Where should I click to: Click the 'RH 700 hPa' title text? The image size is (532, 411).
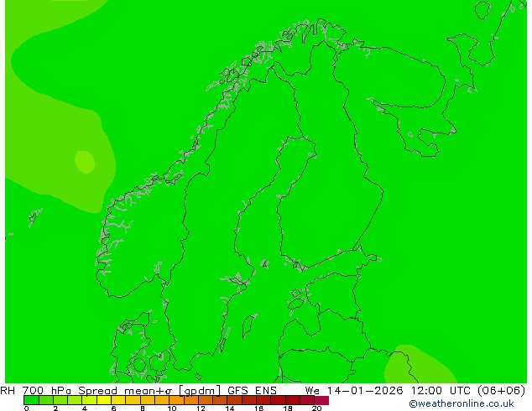point(35,391)
